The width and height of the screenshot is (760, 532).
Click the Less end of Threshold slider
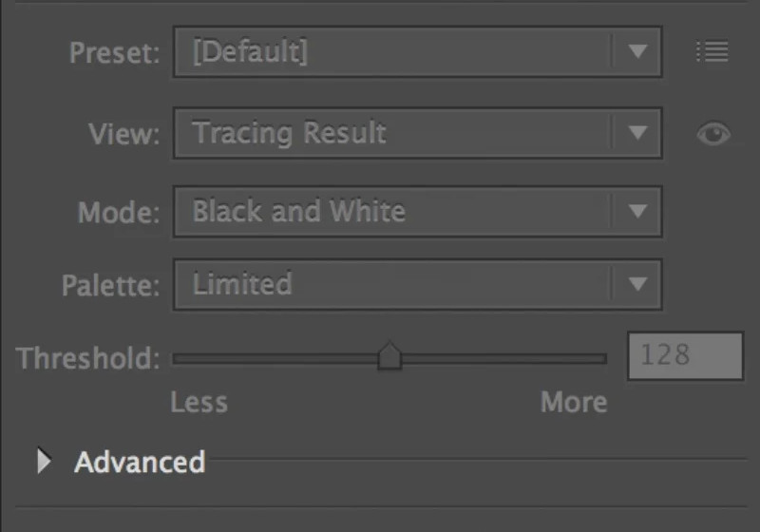tap(178, 358)
